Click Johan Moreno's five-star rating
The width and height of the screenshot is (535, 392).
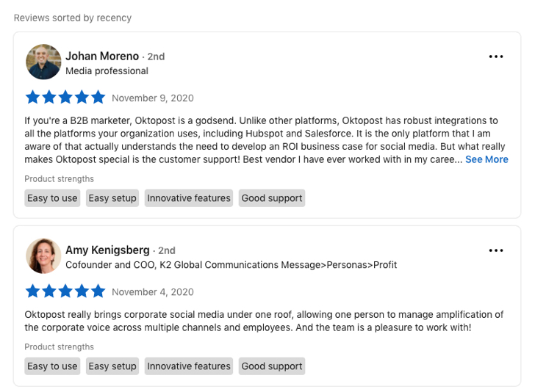click(65, 98)
